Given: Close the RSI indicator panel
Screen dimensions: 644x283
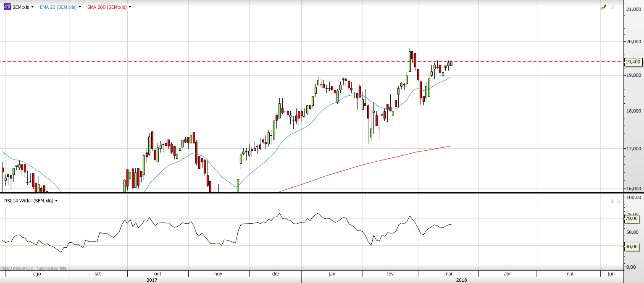Looking at the screenshot, I should tap(619, 201).
